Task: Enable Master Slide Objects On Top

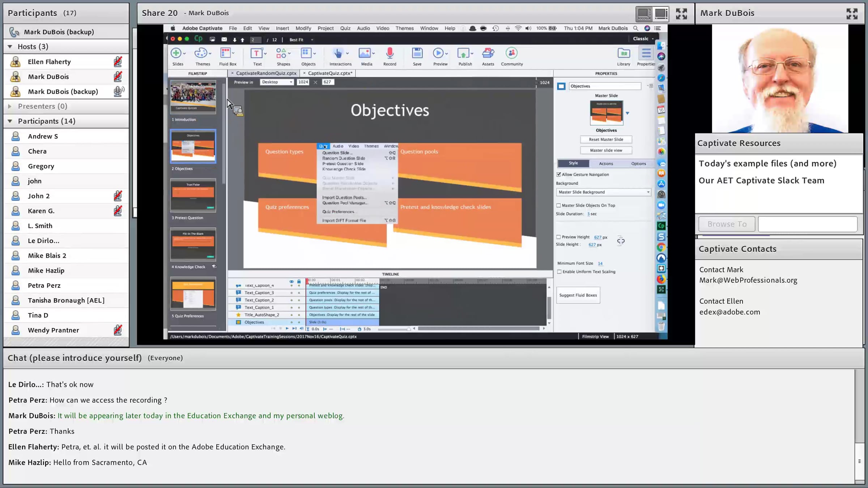Action: [559, 205]
